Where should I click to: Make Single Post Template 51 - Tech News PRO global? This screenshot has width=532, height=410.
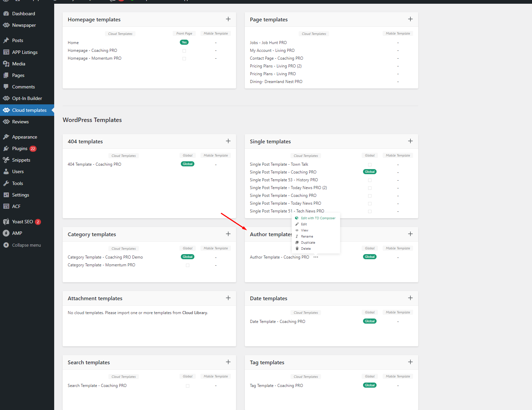[x=370, y=211]
